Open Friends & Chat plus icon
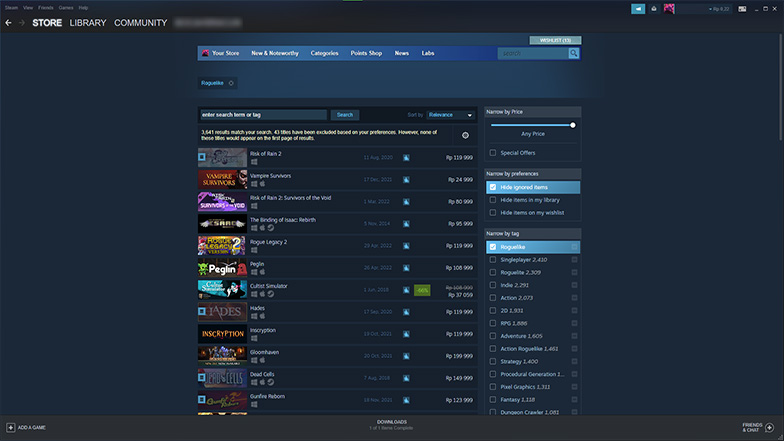Viewport: 784px width, 441px height. pos(770,428)
